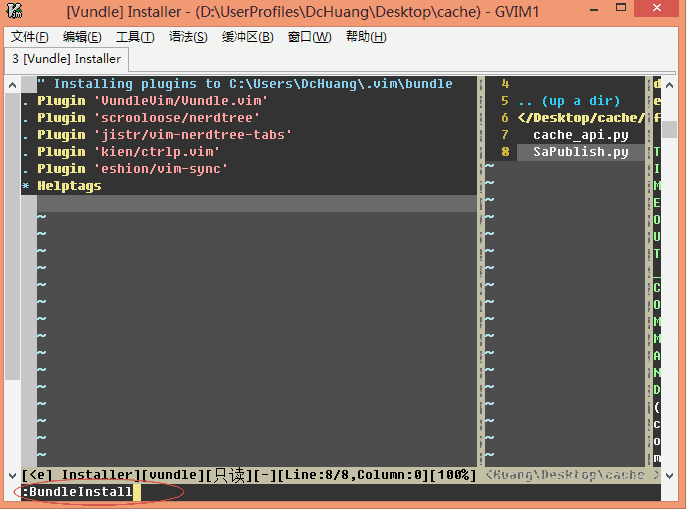Image resolution: width=687 pixels, height=509 pixels.
Task: Close the GVIM window
Action: tap(657, 8)
